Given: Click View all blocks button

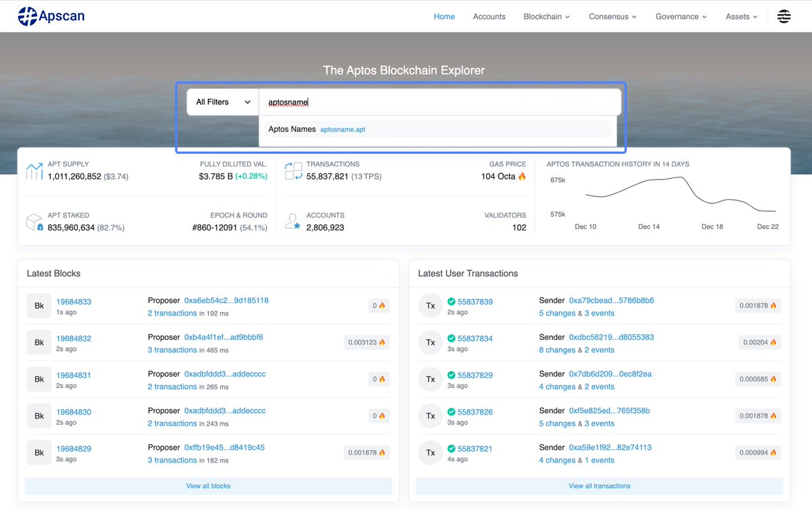Looking at the screenshot, I should click(x=208, y=486).
